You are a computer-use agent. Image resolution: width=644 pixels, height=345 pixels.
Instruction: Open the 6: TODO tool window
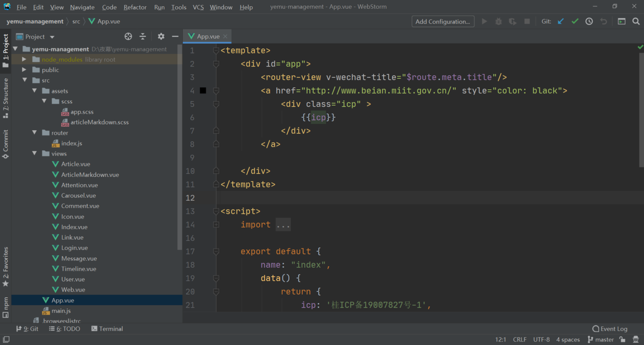point(64,329)
